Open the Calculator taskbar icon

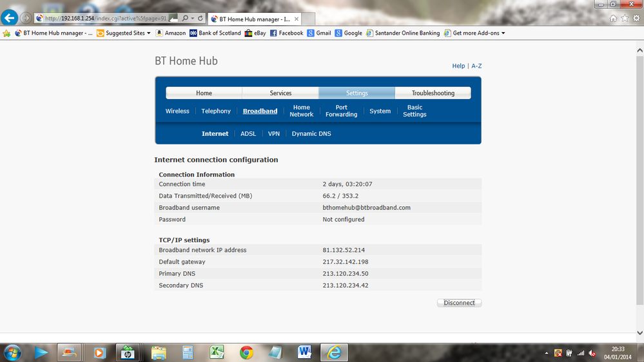coord(188,352)
